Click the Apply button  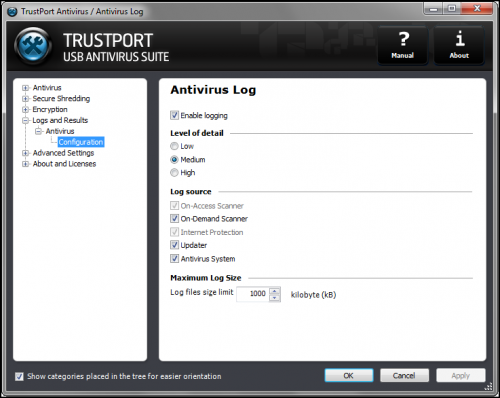tap(461, 376)
